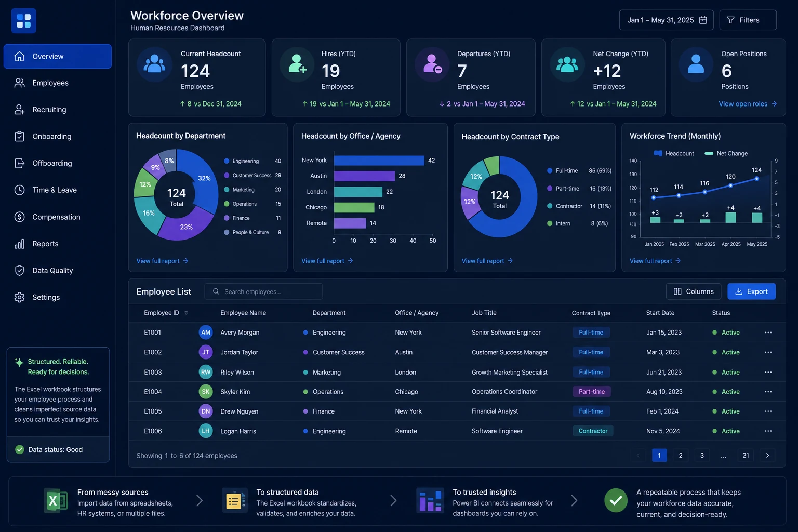Select Offboarding in the sidebar
The image size is (798, 532).
click(52, 163)
